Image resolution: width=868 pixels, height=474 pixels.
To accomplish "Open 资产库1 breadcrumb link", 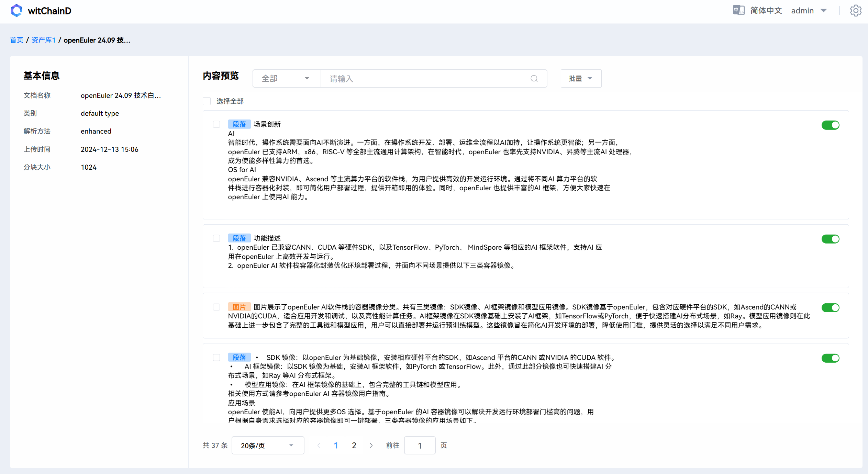I will click(43, 40).
